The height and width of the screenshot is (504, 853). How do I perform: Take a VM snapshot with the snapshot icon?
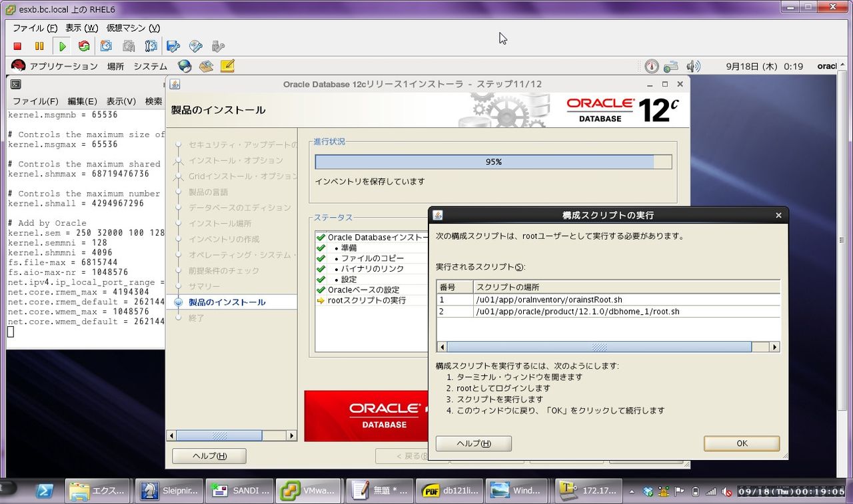[107, 46]
